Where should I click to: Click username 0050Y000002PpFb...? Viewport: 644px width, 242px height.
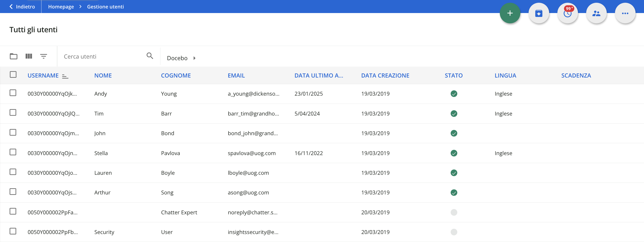[53, 232]
